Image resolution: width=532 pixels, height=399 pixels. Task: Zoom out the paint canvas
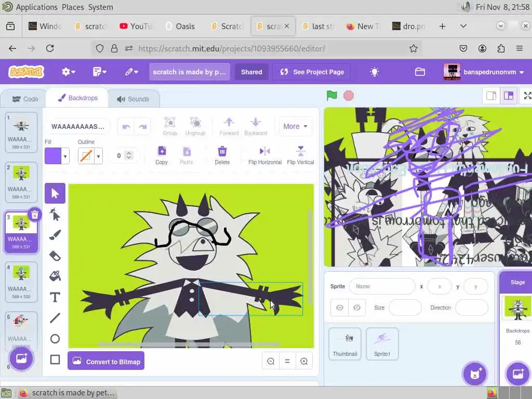(x=271, y=362)
